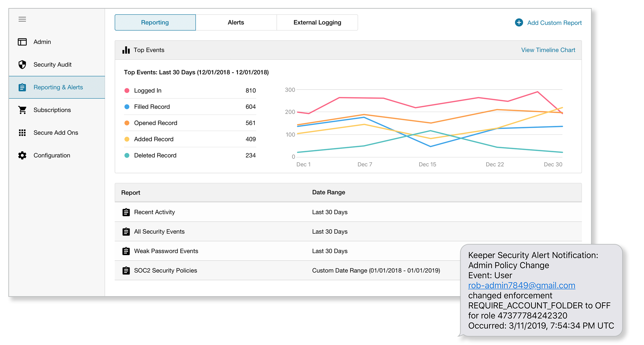Click the Top Events bar chart icon
Image resolution: width=644 pixels, height=345 pixels.
coord(126,50)
